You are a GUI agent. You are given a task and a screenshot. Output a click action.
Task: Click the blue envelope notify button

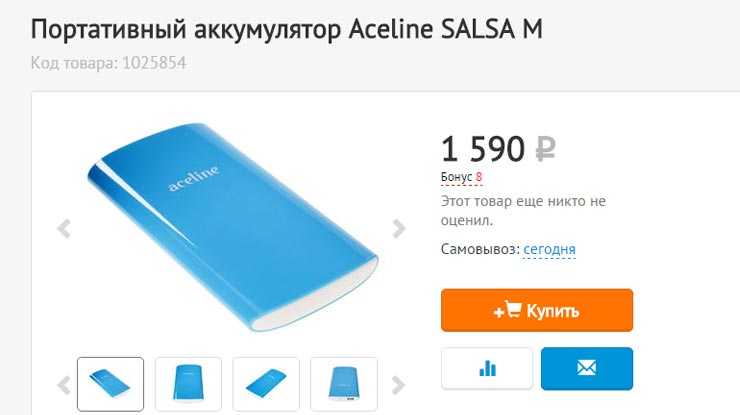(x=587, y=368)
